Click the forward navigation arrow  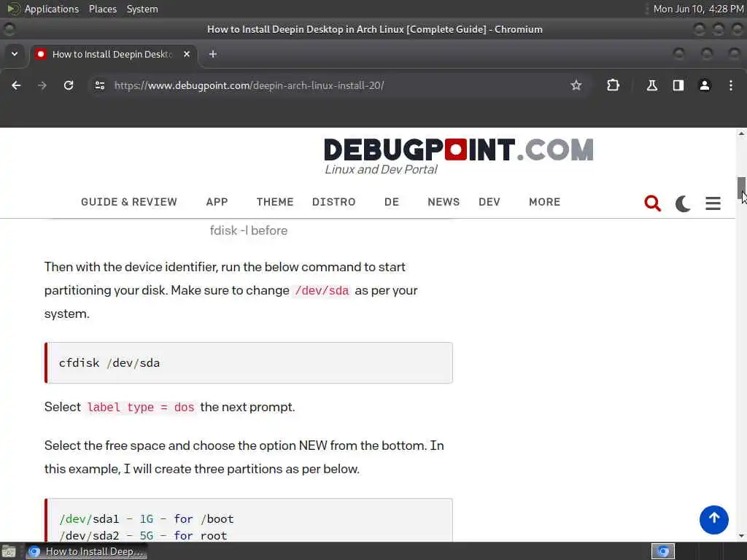[42, 85]
